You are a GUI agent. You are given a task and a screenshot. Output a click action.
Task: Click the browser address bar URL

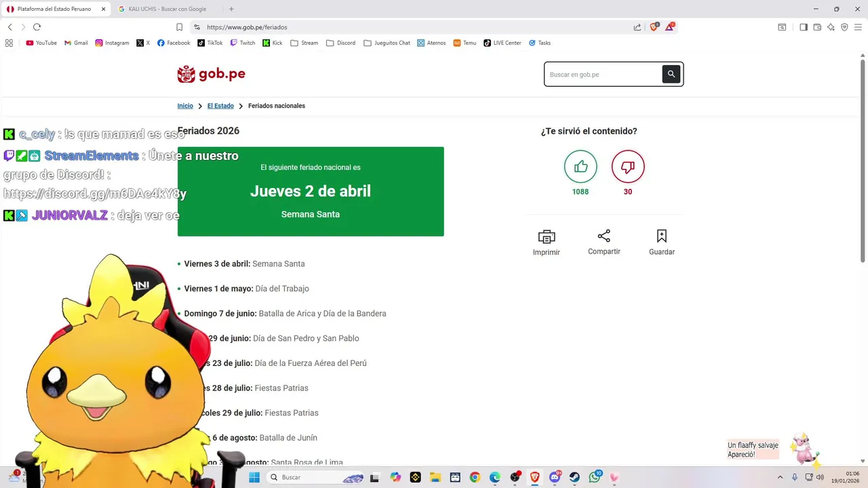pos(247,27)
